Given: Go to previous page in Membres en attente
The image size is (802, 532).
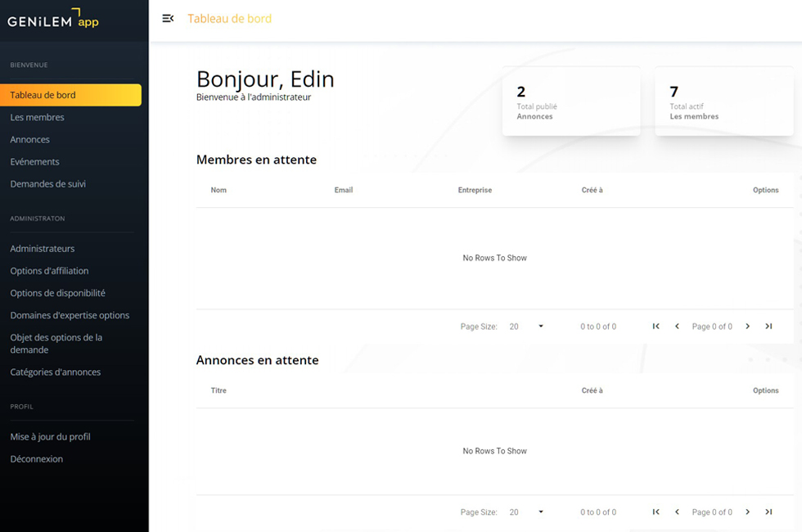Looking at the screenshot, I should pos(677,327).
